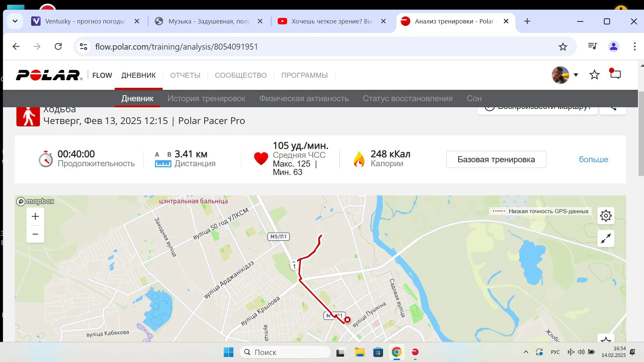Zoom out on the map
Image resolution: width=644 pixels, height=362 pixels.
click(35, 234)
